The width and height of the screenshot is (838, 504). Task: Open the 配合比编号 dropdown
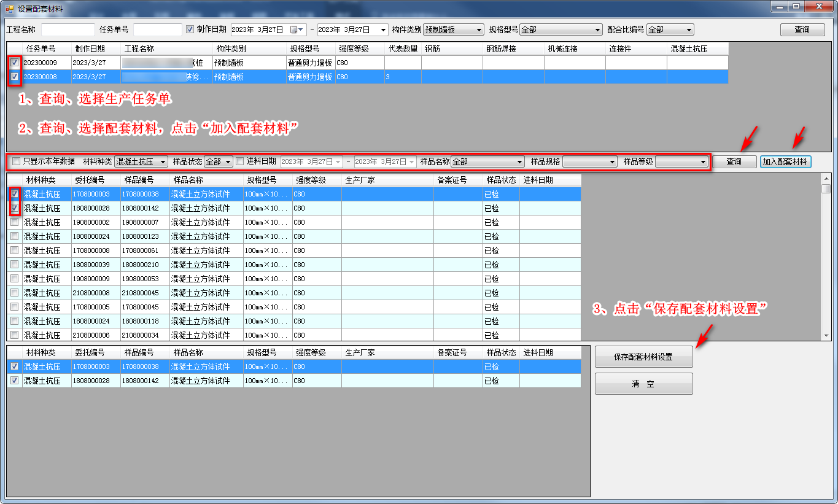pos(689,29)
